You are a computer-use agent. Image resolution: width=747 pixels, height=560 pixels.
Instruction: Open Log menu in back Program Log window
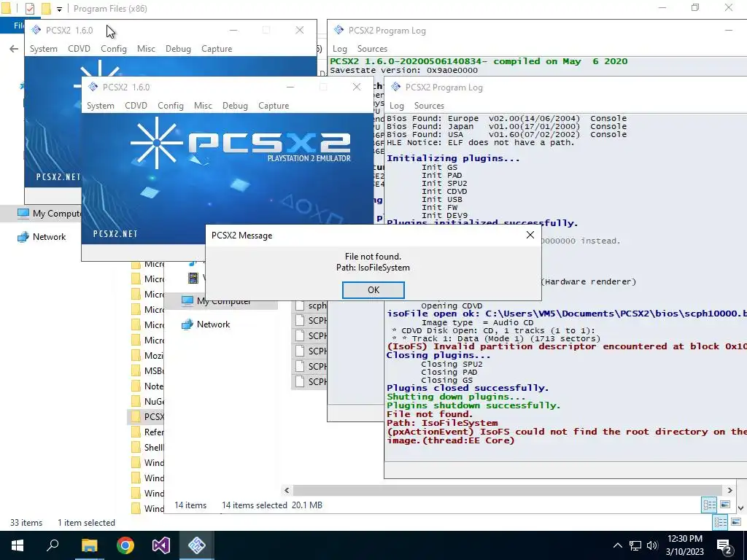[x=340, y=49]
